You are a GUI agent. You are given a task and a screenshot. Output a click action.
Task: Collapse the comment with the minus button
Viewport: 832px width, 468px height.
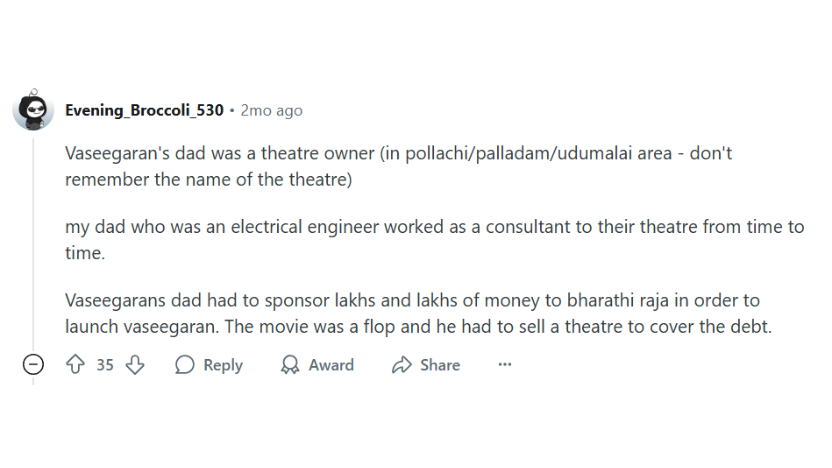point(33,365)
